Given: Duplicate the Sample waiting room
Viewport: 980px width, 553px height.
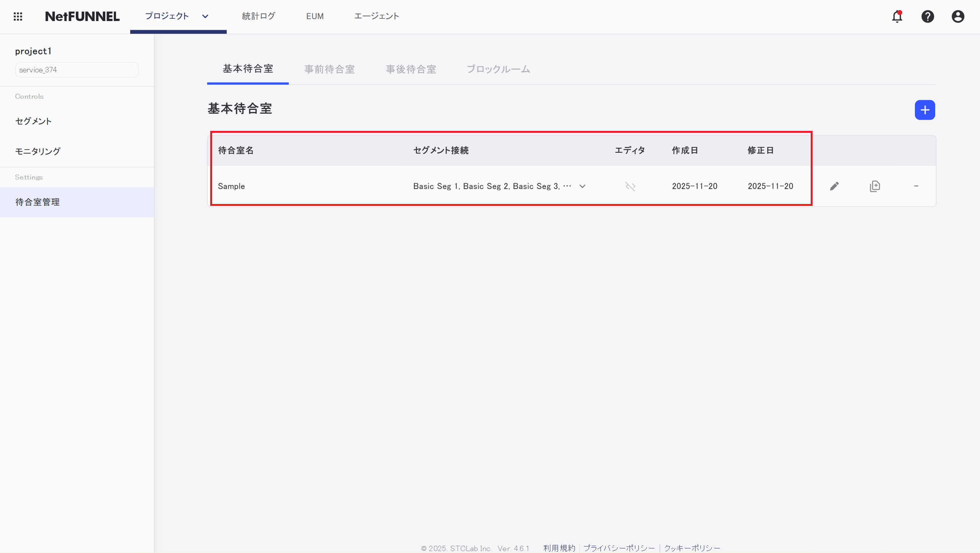Looking at the screenshot, I should pyautogui.click(x=875, y=186).
